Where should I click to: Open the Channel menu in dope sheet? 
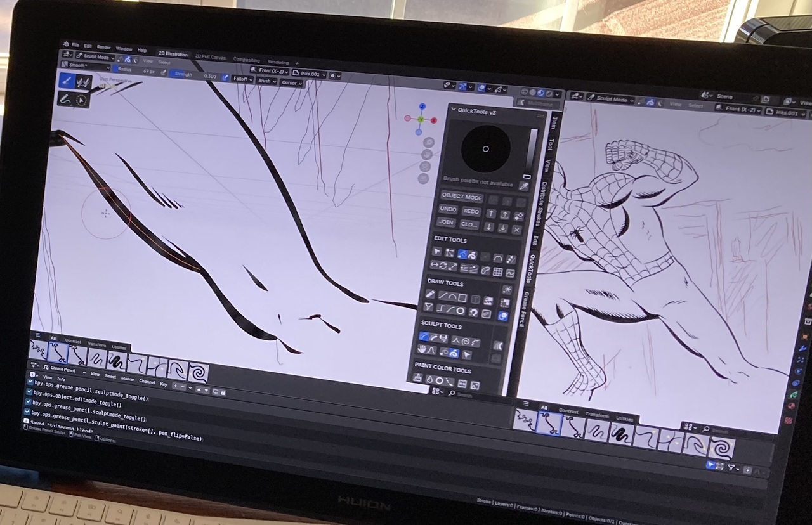pyautogui.click(x=147, y=382)
